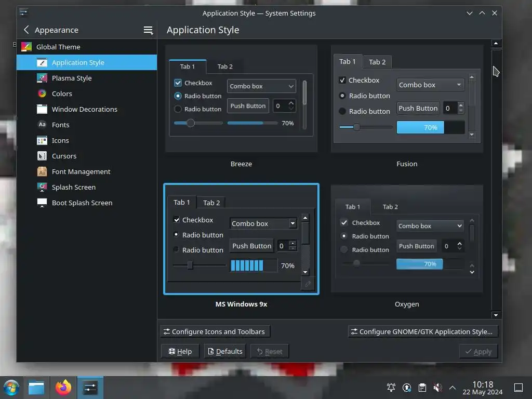
Task: Click the pencil edit icon on MS Windows 9x
Action: pyautogui.click(x=308, y=284)
